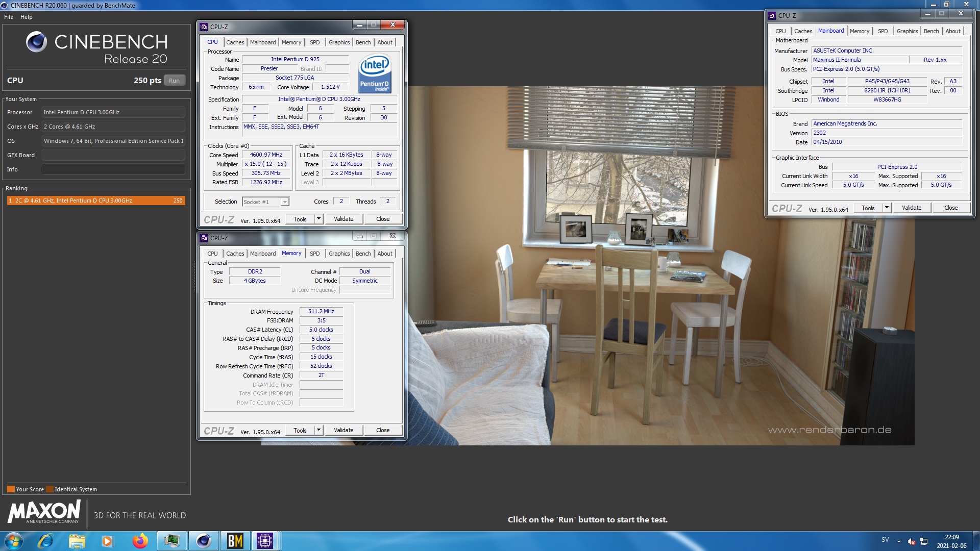980x551 pixels.
Task: Open Windows Explorer folder taskbar icon
Action: coord(77,541)
